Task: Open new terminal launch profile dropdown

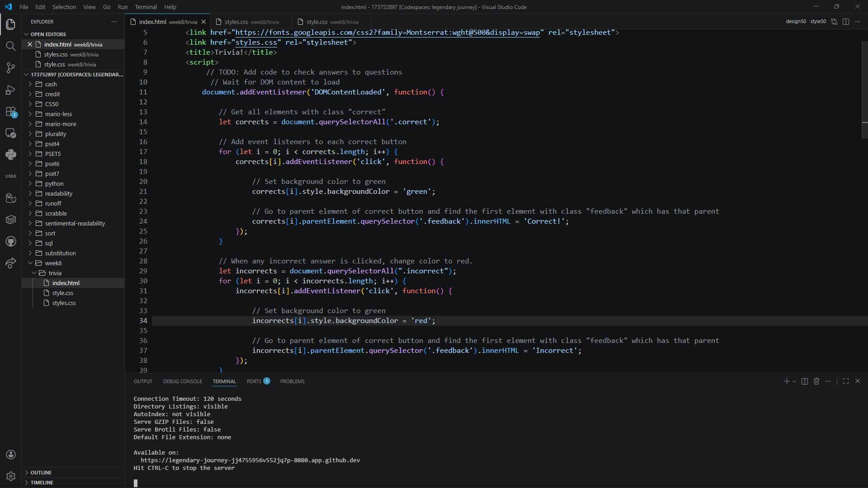Action: pyautogui.click(x=794, y=381)
